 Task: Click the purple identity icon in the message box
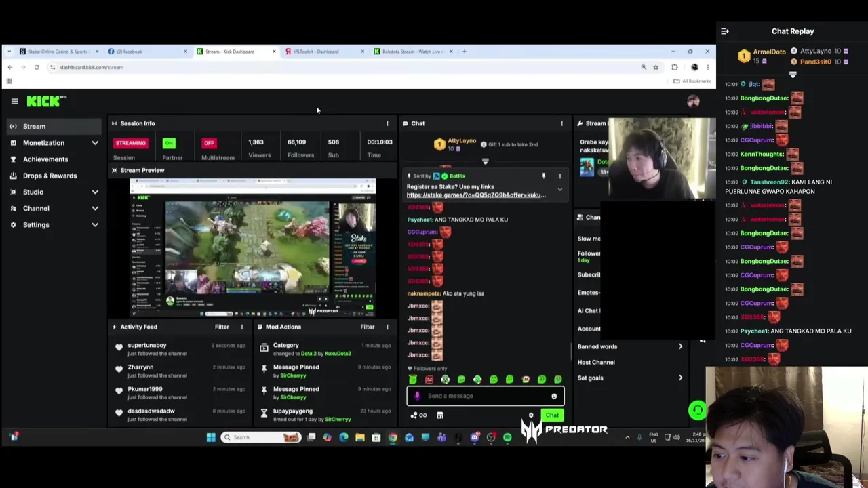pos(417,396)
